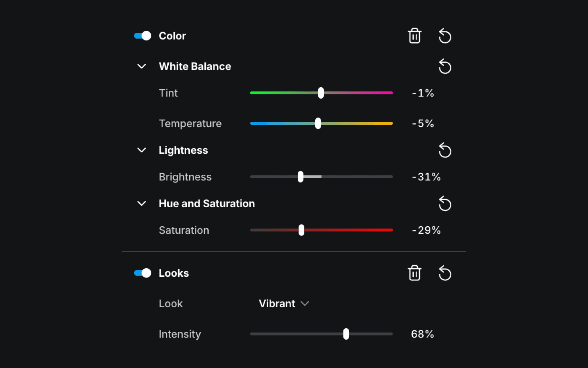
Task: Click the Brightness slider handle
Action: (x=301, y=177)
